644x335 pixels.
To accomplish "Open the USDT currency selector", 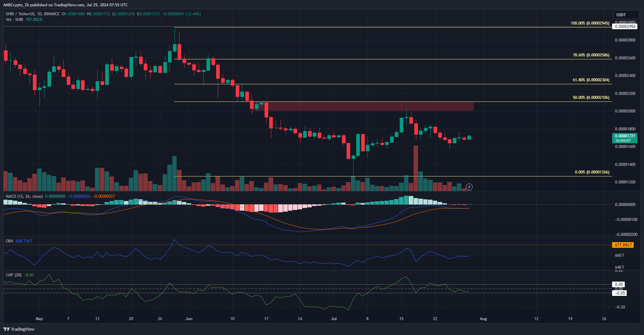I will (626, 15).
